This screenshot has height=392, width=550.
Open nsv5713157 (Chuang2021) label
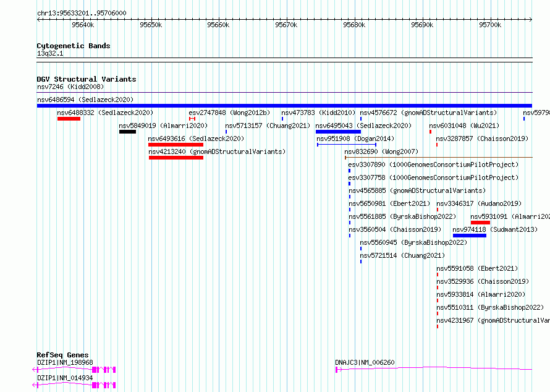(268, 126)
